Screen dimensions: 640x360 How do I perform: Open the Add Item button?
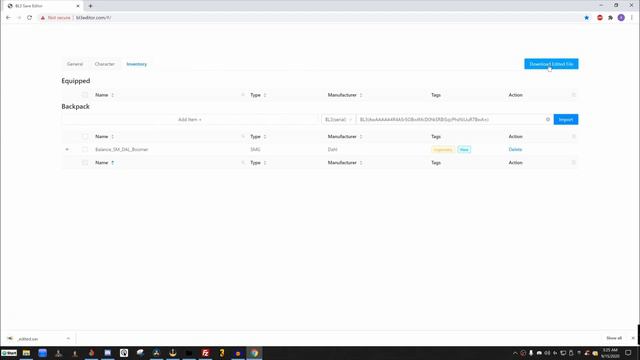pos(190,120)
